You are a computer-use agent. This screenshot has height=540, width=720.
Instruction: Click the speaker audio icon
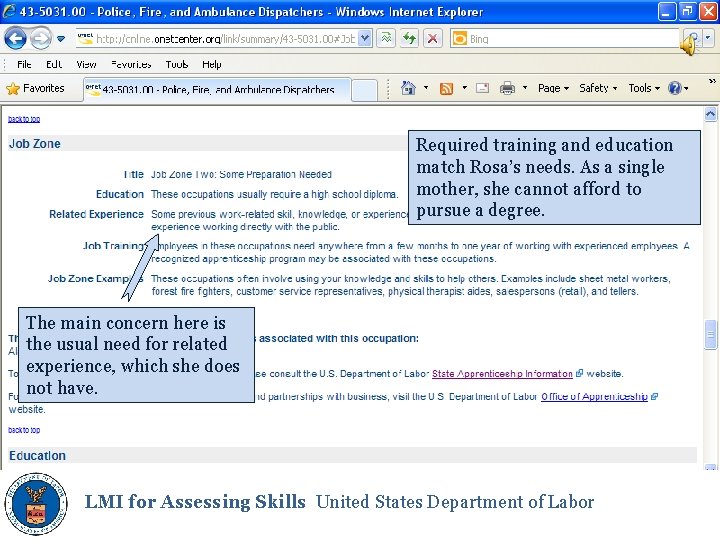pyautogui.click(x=688, y=45)
